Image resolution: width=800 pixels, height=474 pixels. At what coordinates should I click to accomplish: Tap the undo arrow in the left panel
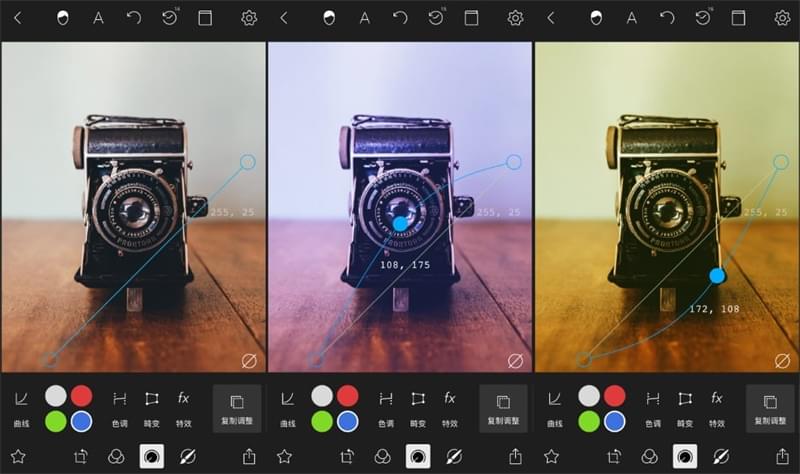click(x=133, y=18)
